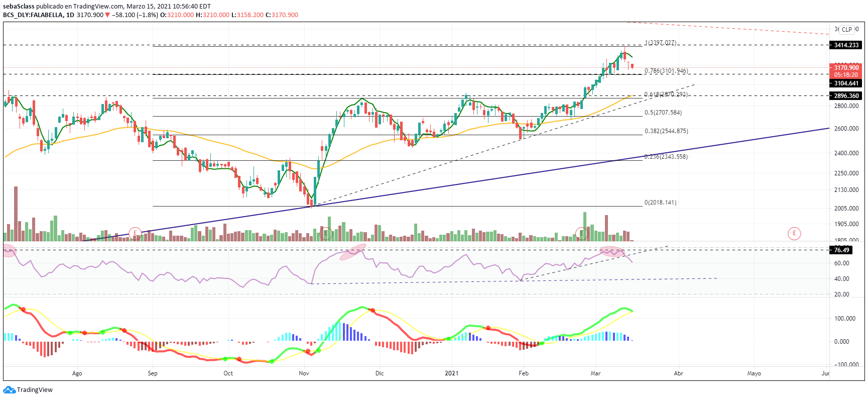
Task: Click the publication date Marzo 15, 2021
Action: 148,7
